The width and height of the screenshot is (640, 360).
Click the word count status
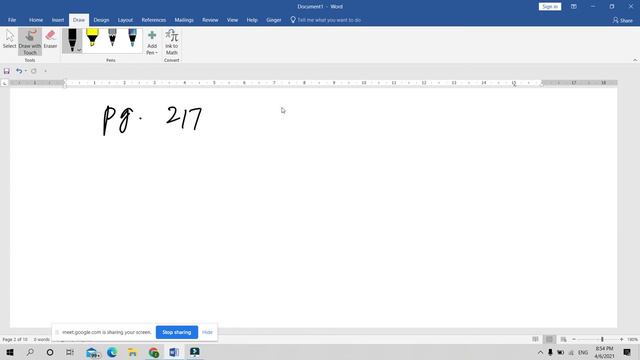[x=41, y=340]
